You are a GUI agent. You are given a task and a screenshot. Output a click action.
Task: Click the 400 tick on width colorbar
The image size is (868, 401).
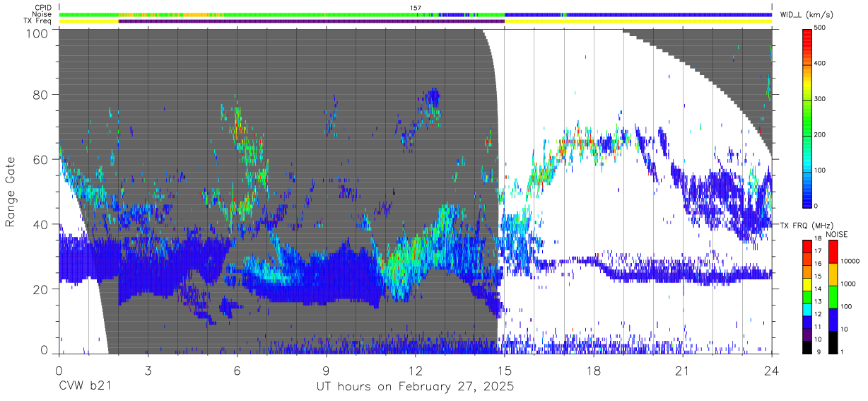click(x=821, y=64)
